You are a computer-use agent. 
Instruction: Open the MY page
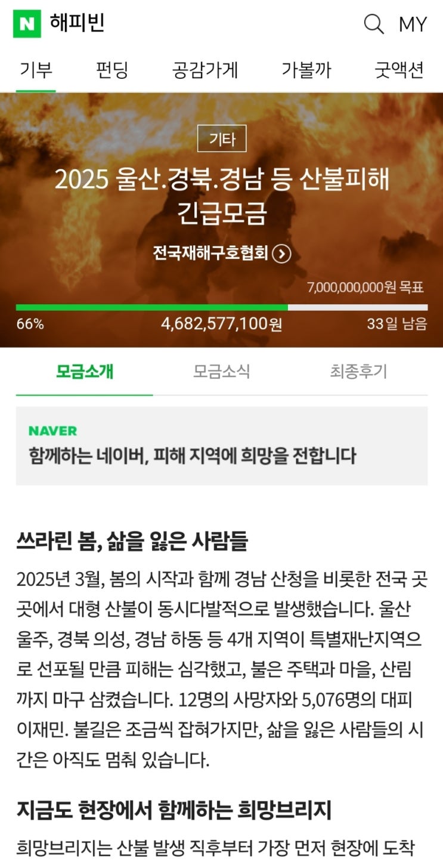click(x=413, y=24)
